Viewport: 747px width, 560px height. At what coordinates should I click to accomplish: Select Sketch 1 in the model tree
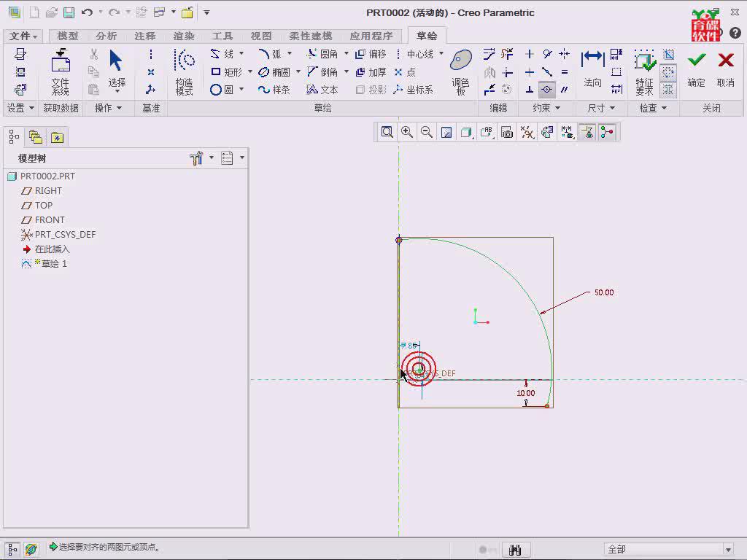pyautogui.click(x=44, y=264)
